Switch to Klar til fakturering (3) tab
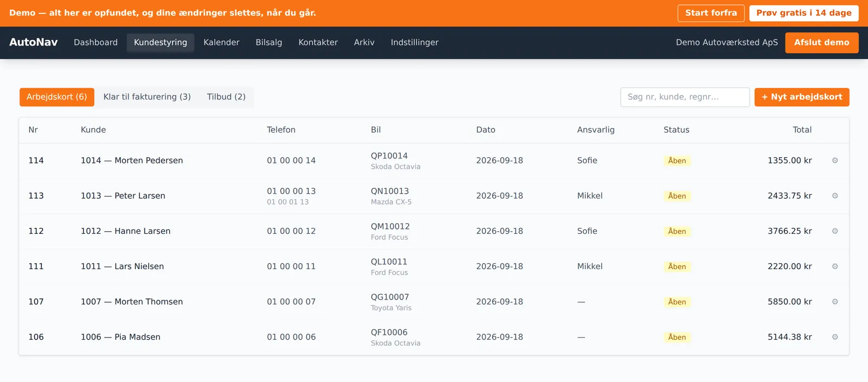The height and width of the screenshot is (382, 868). click(147, 97)
